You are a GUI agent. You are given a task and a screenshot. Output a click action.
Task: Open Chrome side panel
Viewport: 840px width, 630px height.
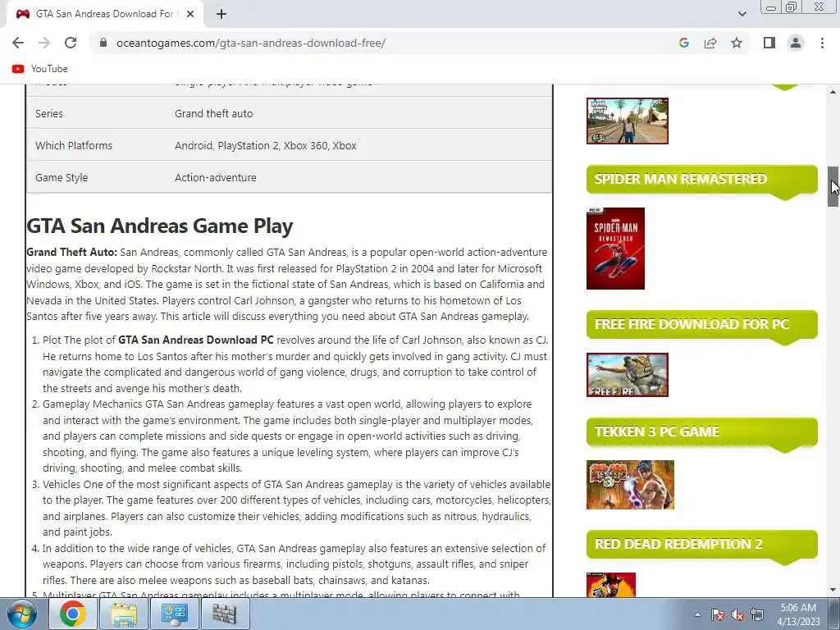769,43
